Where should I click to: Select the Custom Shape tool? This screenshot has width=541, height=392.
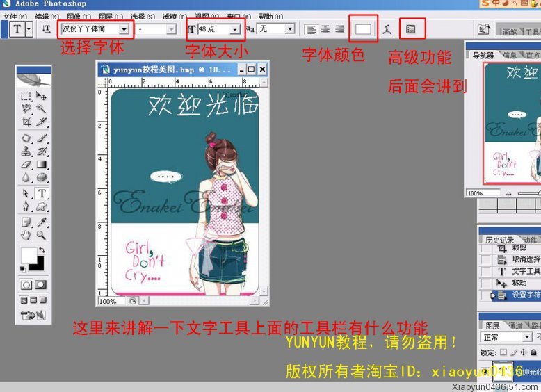point(42,206)
